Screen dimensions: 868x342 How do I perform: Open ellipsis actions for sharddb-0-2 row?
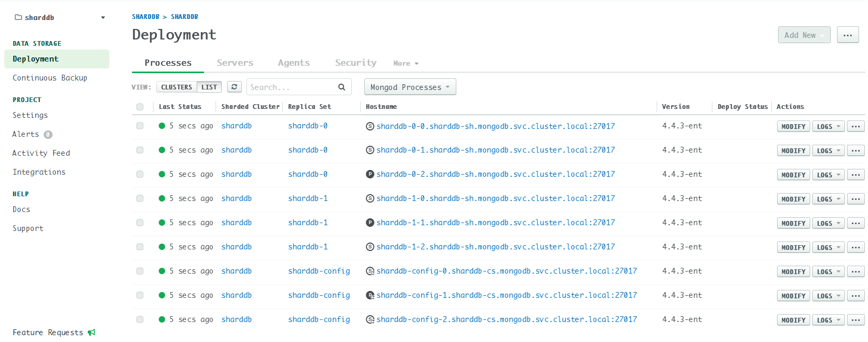[856, 175]
